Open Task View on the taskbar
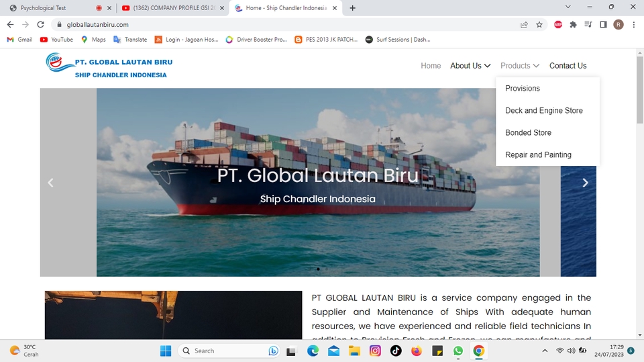The image size is (644, 362). pos(291,351)
